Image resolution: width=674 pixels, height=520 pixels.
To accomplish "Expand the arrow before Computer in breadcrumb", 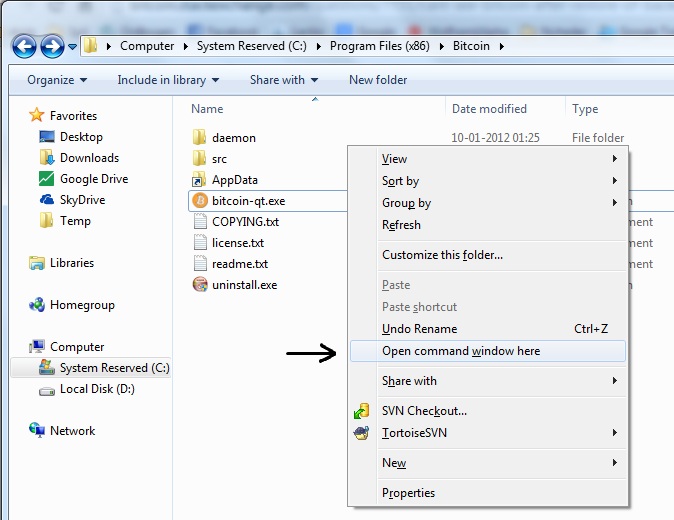I will [x=109, y=46].
